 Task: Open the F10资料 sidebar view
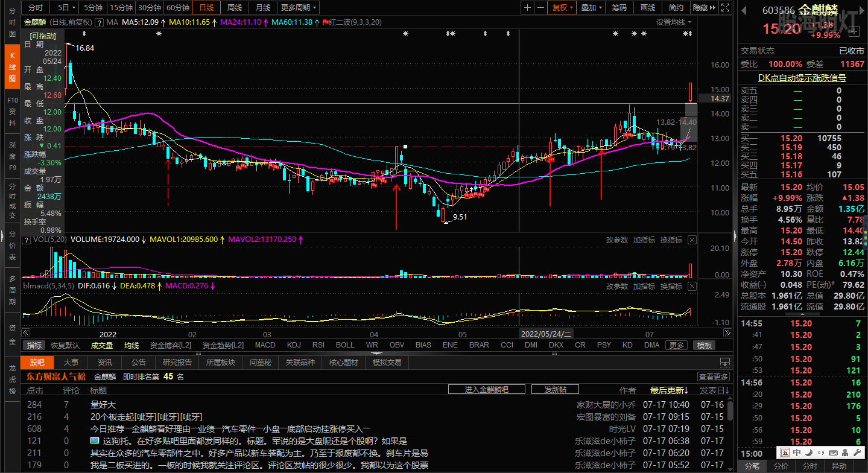pos(12,111)
